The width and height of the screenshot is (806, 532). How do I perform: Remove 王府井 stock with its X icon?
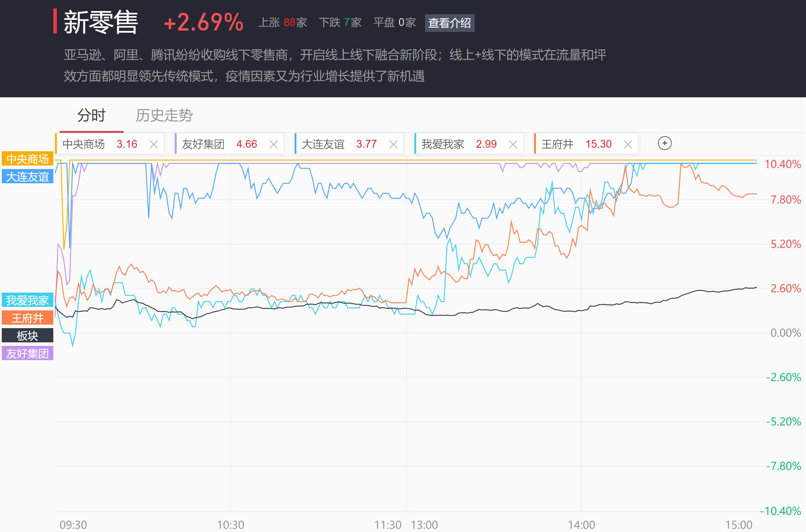coord(628,145)
